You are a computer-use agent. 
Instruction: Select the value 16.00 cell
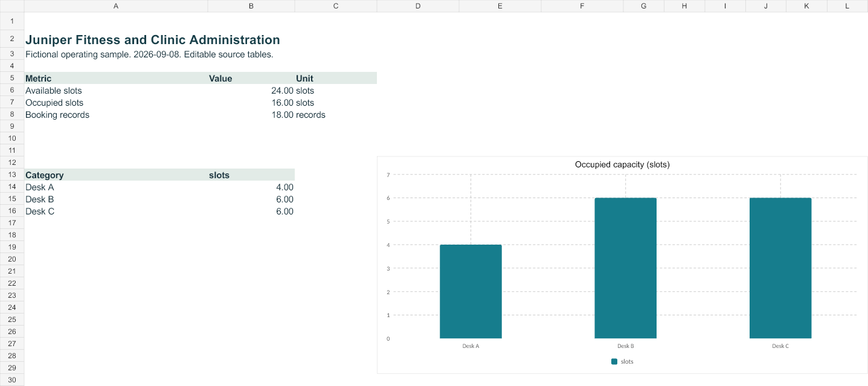click(x=251, y=103)
